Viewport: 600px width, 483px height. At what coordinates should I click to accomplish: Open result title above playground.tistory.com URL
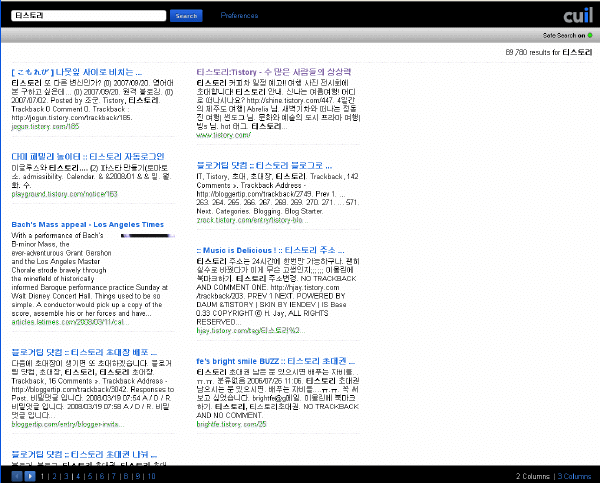pyautogui.click(x=88, y=157)
